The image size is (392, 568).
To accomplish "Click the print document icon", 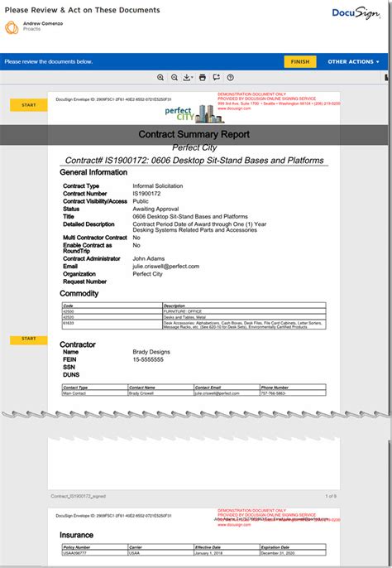I will tap(203, 78).
